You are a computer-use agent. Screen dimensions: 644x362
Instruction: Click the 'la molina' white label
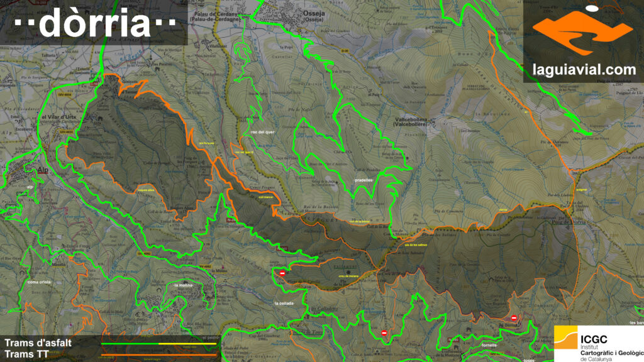pos(183,285)
